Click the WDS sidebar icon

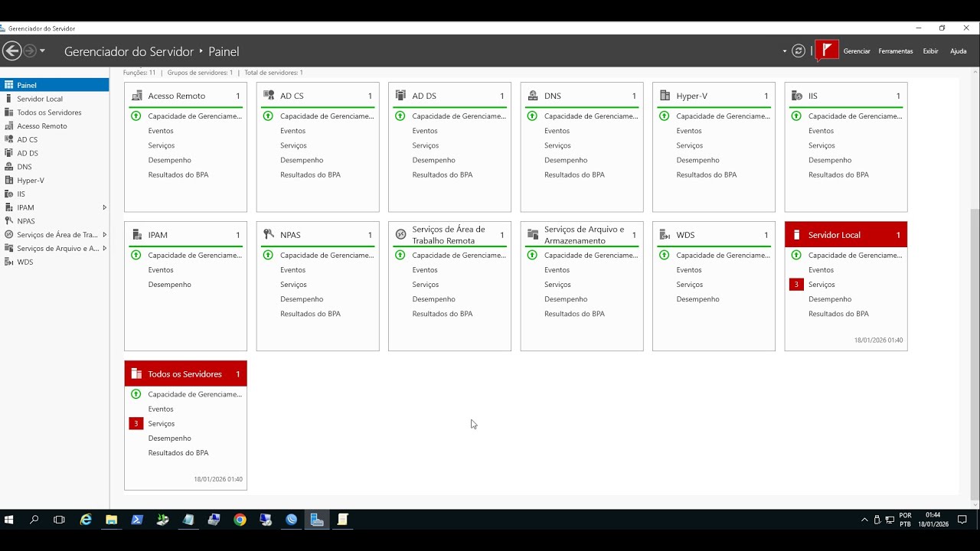[x=9, y=262]
